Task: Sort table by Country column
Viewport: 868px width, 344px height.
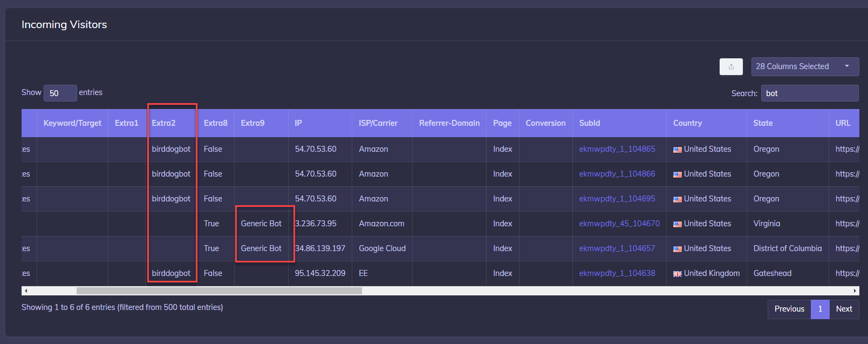Action: 687,123
